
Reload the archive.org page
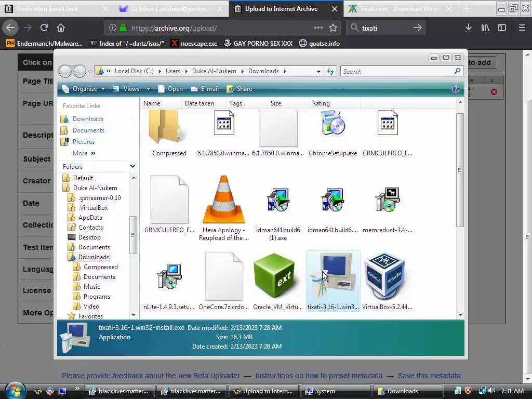tap(44, 28)
